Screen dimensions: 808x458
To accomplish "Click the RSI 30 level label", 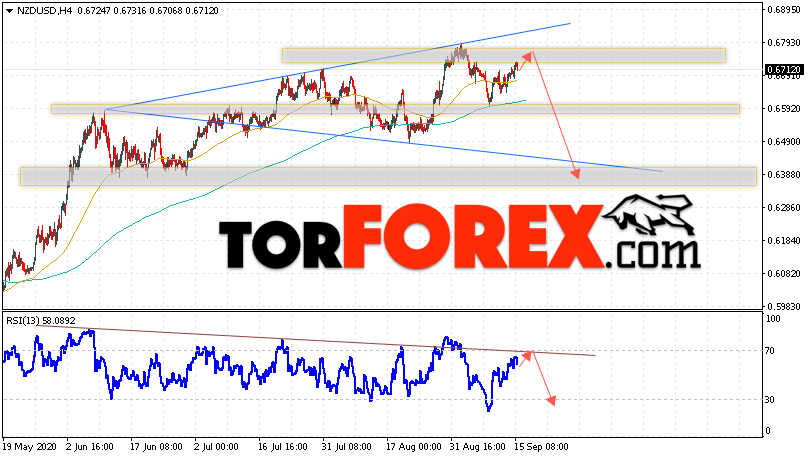I will click(x=770, y=400).
